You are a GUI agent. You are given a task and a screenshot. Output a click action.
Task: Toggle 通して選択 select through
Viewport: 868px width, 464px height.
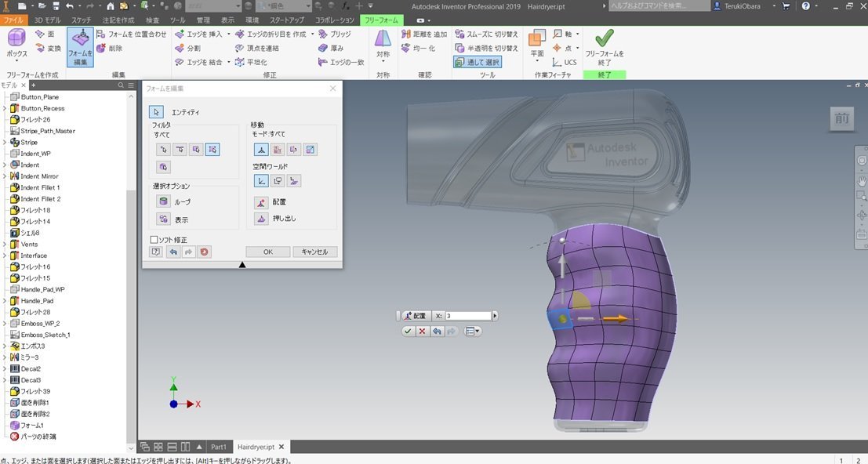tap(478, 62)
